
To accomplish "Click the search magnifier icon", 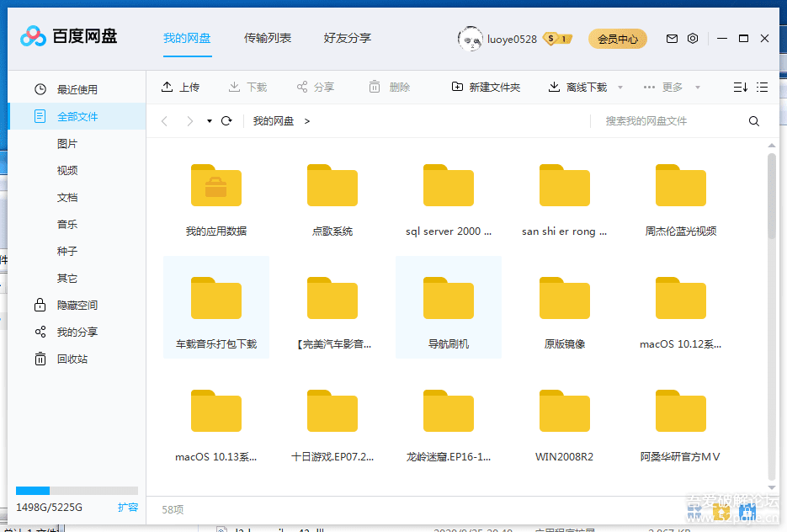I will pos(753,121).
